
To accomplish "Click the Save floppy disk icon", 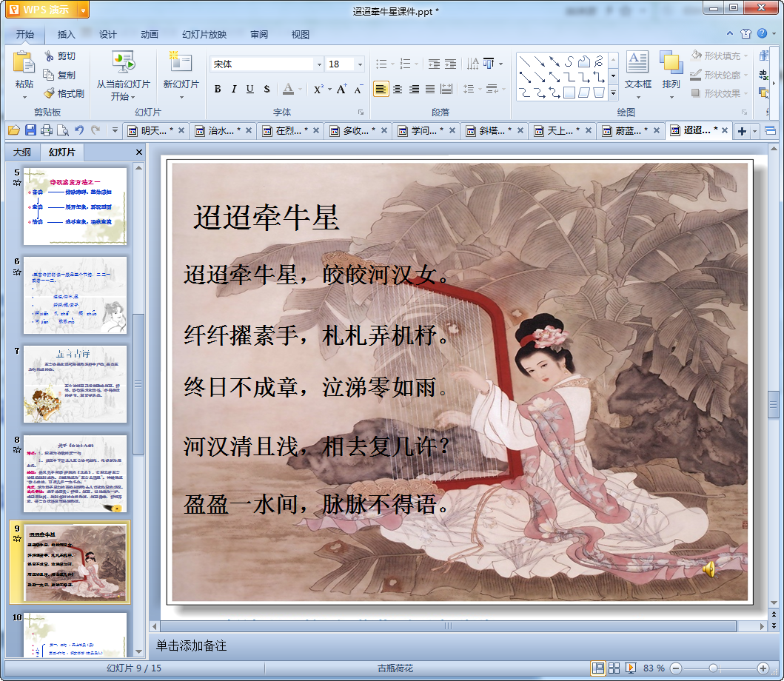I will pyautogui.click(x=30, y=130).
